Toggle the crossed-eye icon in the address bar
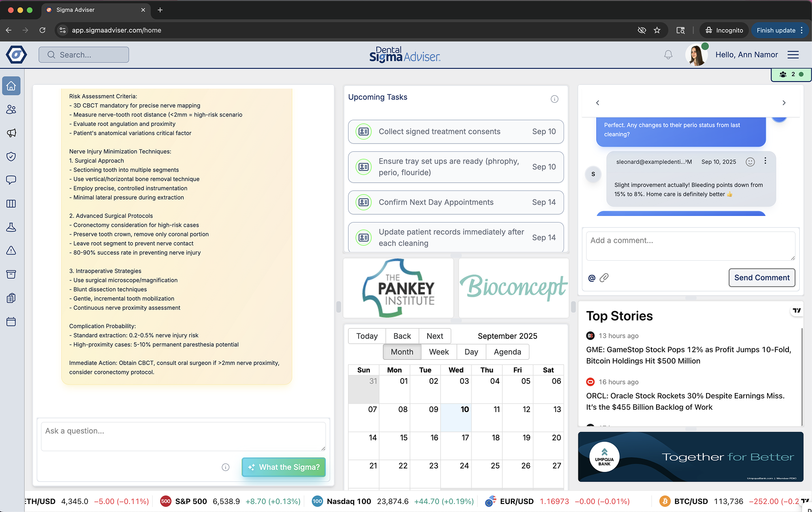This screenshot has width=812, height=512. [x=641, y=30]
